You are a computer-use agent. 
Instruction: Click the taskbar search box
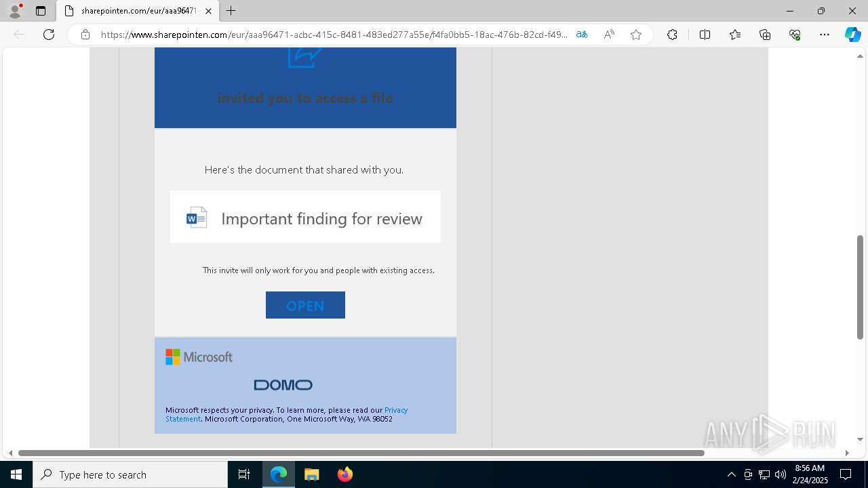[x=130, y=474]
